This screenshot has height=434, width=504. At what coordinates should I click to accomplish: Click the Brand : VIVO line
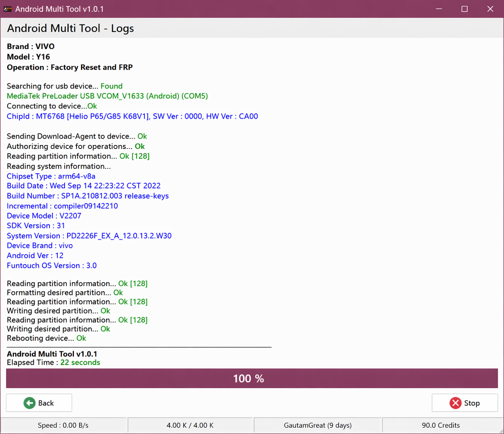click(31, 47)
